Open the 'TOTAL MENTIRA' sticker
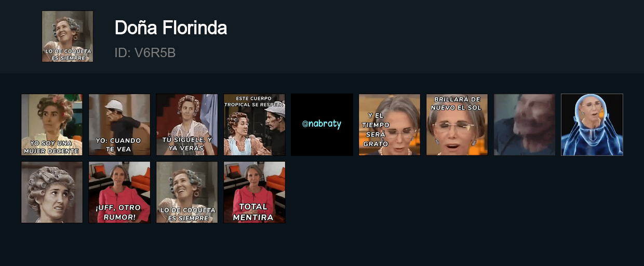The width and height of the screenshot is (644, 266). click(254, 192)
